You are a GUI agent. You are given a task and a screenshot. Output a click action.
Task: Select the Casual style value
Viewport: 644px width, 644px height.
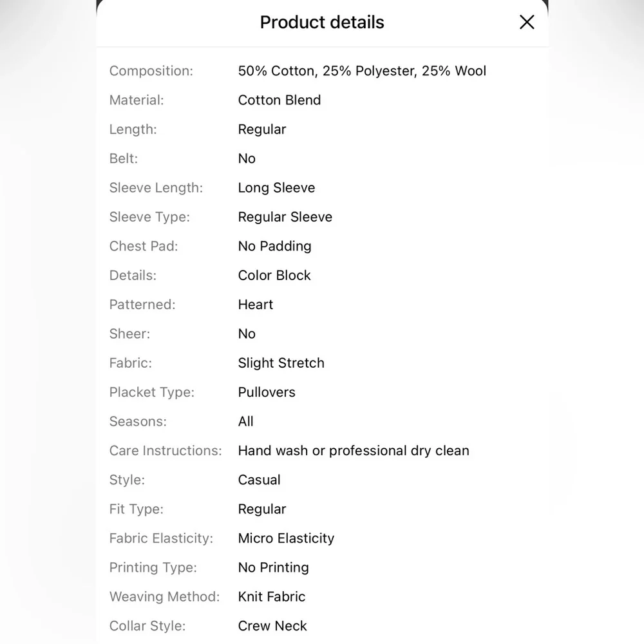tap(260, 480)
